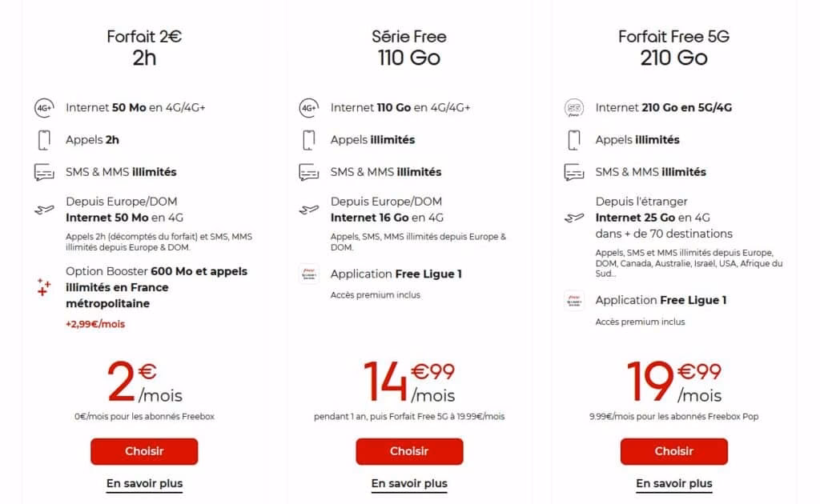Click the 5G icon in Forfait Free 5G
The height and width of the screenshot is (504, 820).
[x=573, y=107]
